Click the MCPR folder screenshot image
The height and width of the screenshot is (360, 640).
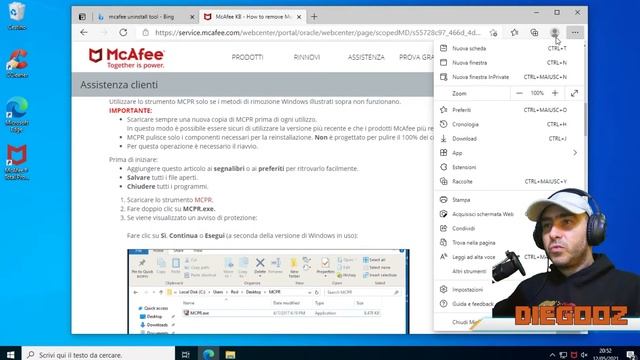click(268, 291)
